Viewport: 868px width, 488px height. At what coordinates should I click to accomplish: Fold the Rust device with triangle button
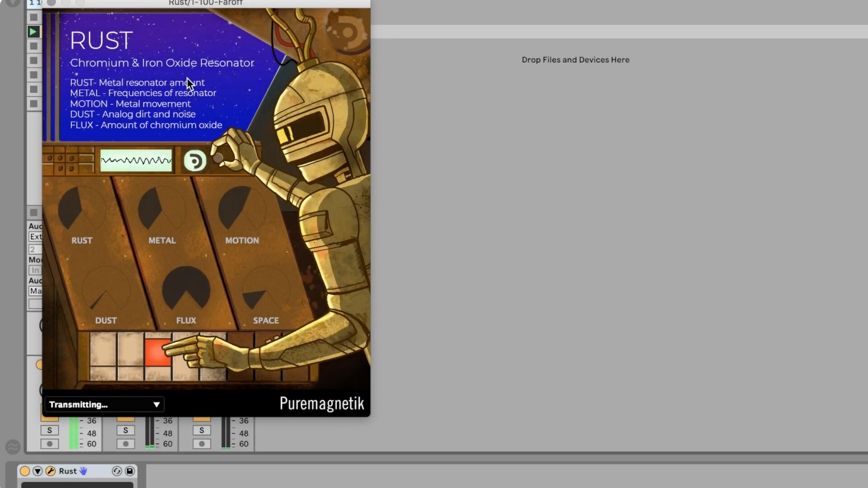[38, 471]
